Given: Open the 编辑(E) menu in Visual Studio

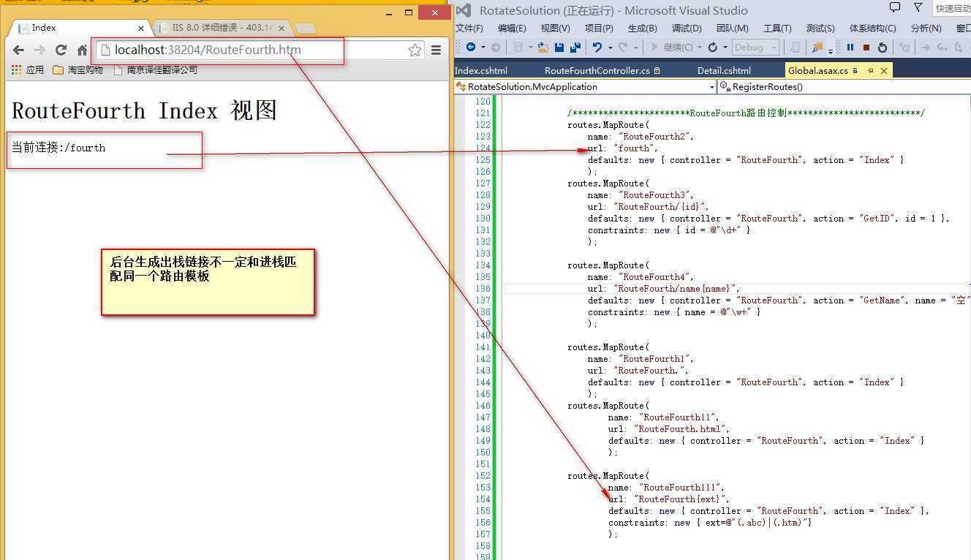Looking at the screenshot, I should tap(512, 28).
